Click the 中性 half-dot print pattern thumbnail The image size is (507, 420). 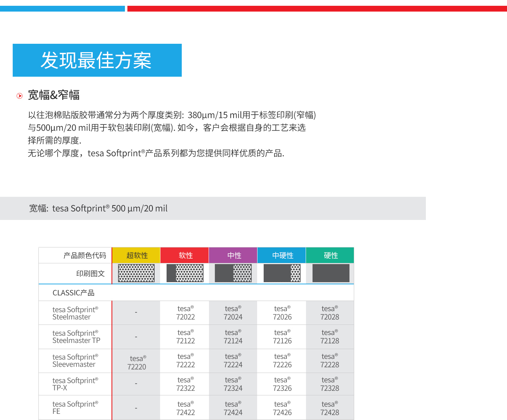click(x=233, y=273)
